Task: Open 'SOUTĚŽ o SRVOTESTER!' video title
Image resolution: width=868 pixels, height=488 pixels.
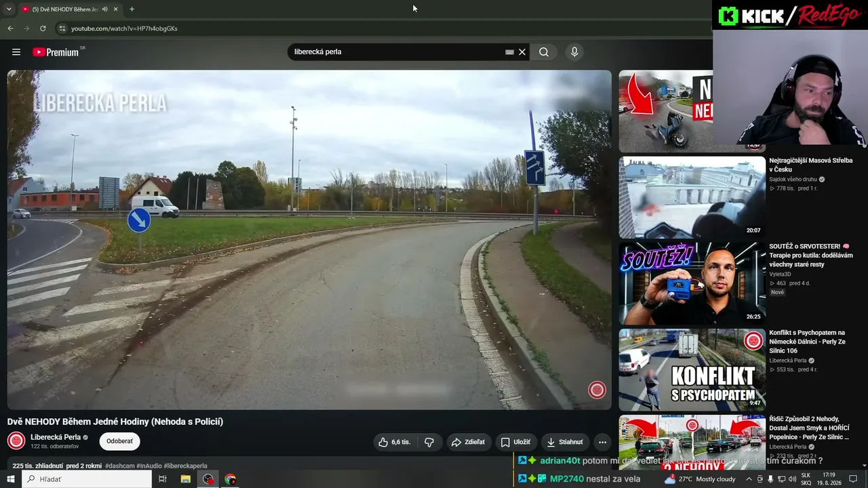Action: pyautogui.click(x=811, y=256)
